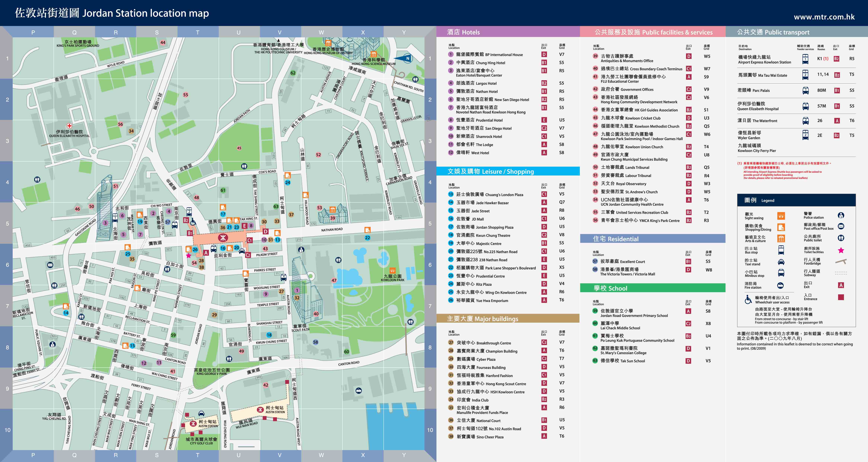Click location marker 44 on the map
The height and width of the screenshot is (462, 868).
[x=163, y=42]
